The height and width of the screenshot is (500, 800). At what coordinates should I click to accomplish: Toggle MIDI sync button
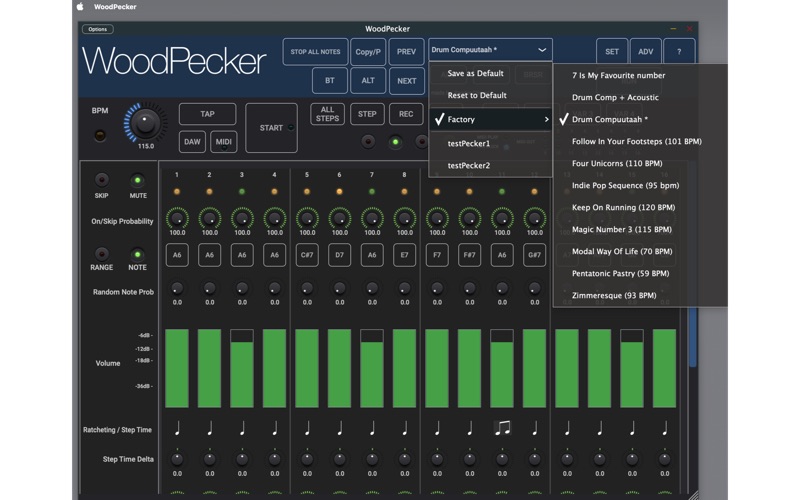pyautogui.click(x=223, y=142)
